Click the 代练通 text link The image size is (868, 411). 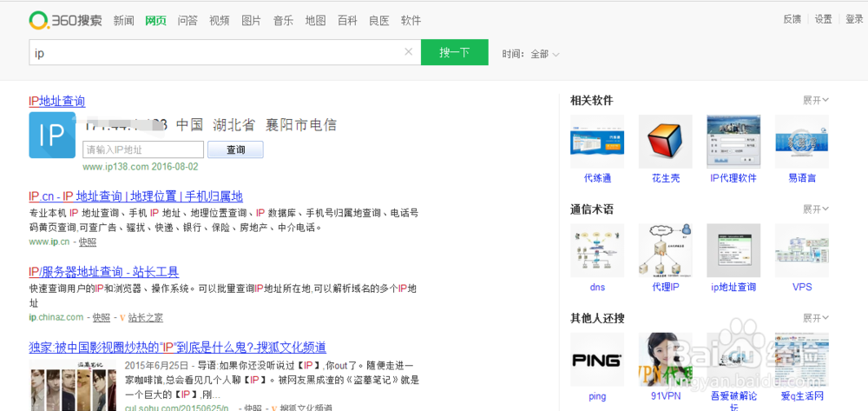[x=597, y=178]
